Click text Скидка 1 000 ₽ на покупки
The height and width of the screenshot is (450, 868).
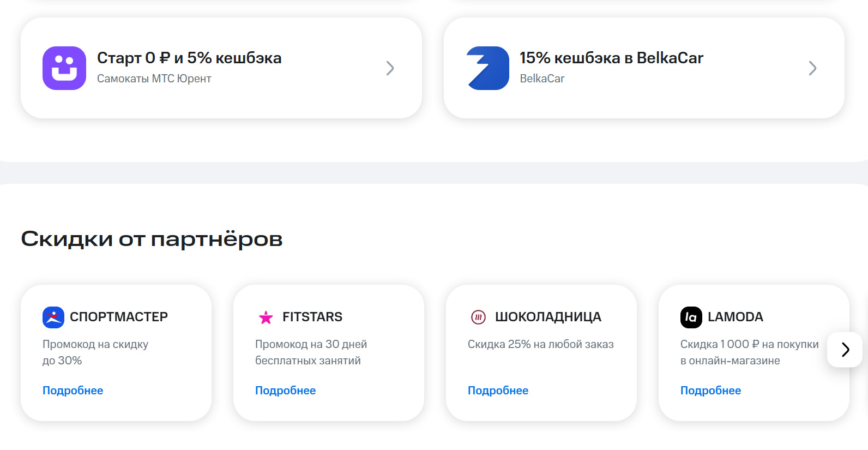[x=750, y=344]
